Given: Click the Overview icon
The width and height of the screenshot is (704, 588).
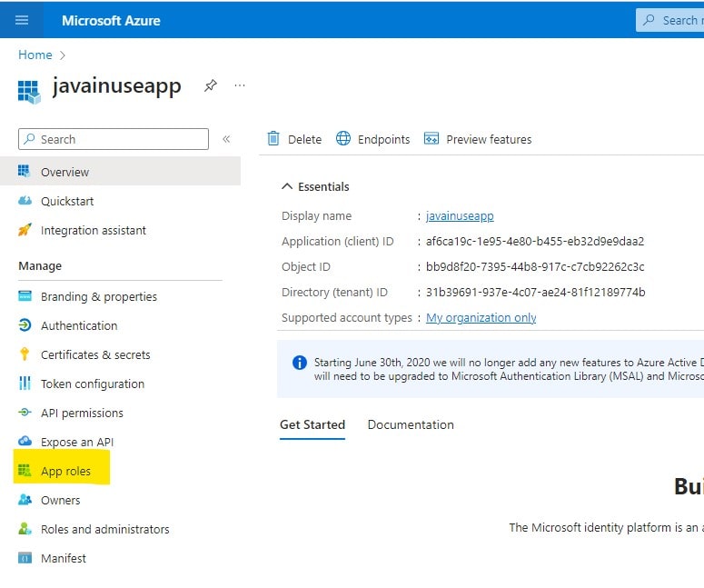Looking at the screenshot, I should point(25,171).
